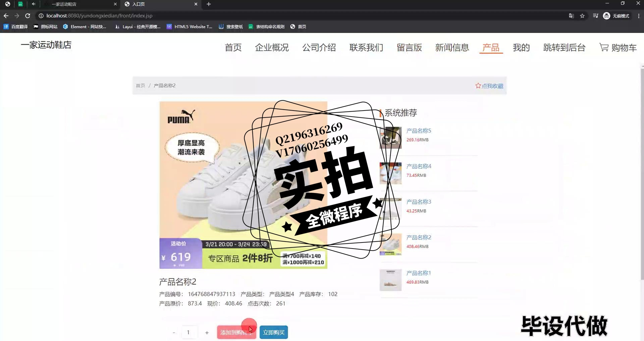Open the incognito 无痕模式 profile badge

[x=616, y=16]
